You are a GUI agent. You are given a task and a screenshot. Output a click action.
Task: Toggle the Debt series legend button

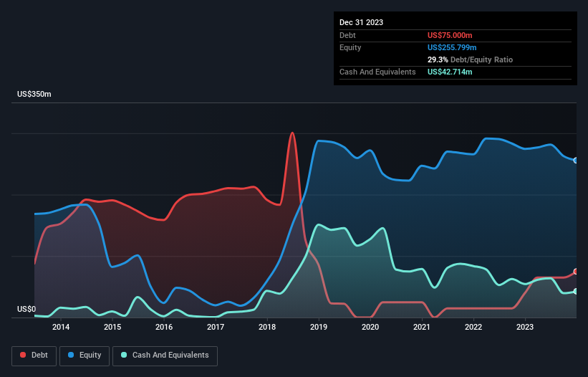pyautogui.click(x=34, y=355)
